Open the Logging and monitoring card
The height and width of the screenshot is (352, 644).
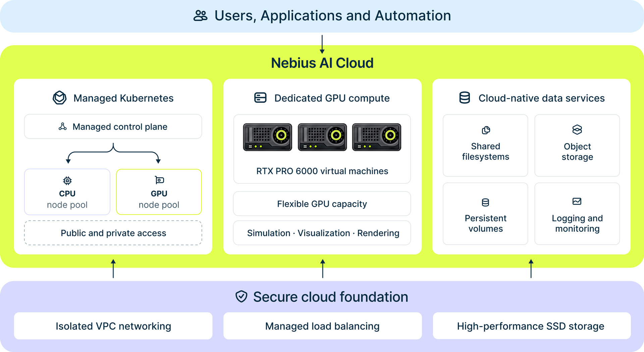pyautogui.click(x=577, y=214)
